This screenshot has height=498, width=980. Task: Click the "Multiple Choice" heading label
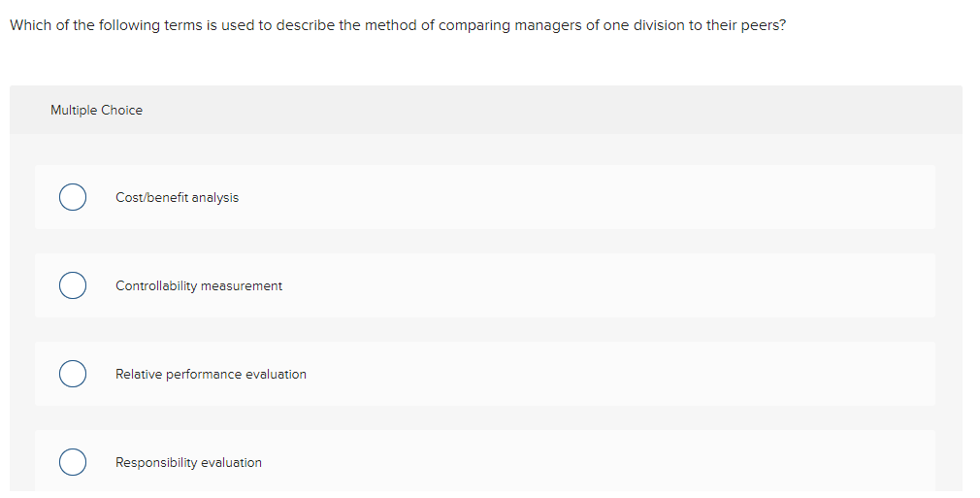pyautogui.click(x=96, y=111)
